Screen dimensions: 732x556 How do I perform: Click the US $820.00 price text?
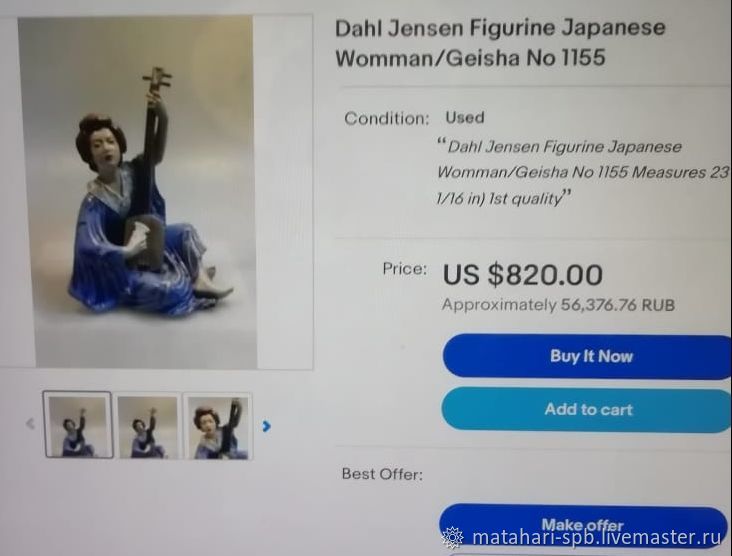coord(522,274)
